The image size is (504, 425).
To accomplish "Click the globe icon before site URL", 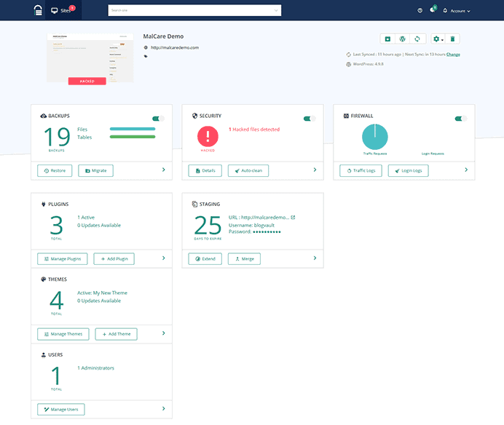I will coord(146,47).
